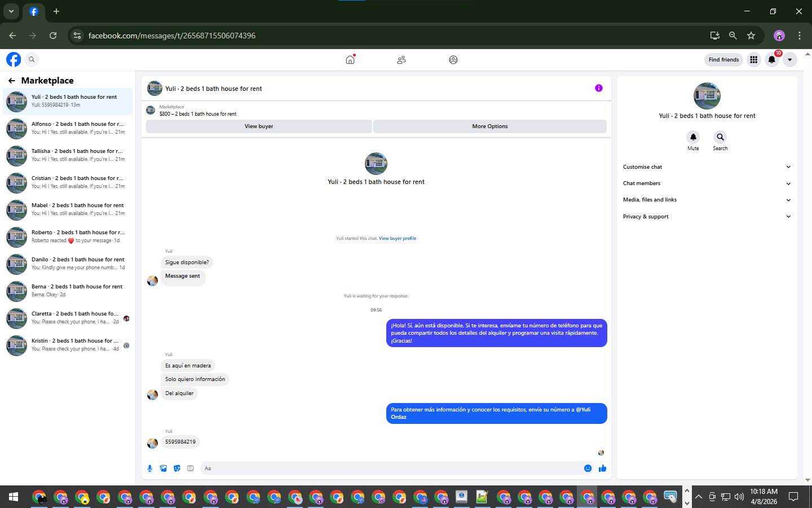
Task: Click the '5595984219' message bubble
Action: click(180, 443)
